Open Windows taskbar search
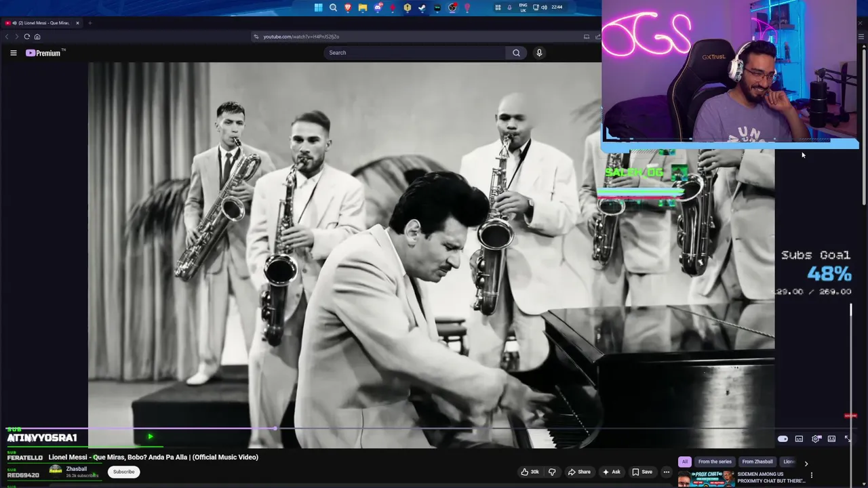Viewport: 868px width, 488px height. [333, 7]
